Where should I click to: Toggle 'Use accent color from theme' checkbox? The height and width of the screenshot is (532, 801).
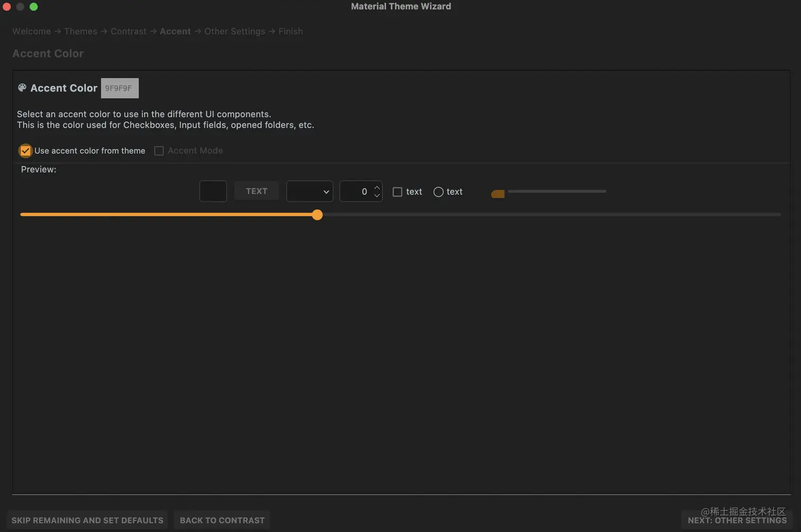[25, 151]
